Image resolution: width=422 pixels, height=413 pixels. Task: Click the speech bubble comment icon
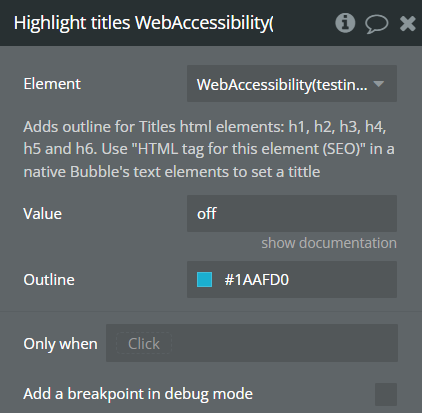point(377,24)
